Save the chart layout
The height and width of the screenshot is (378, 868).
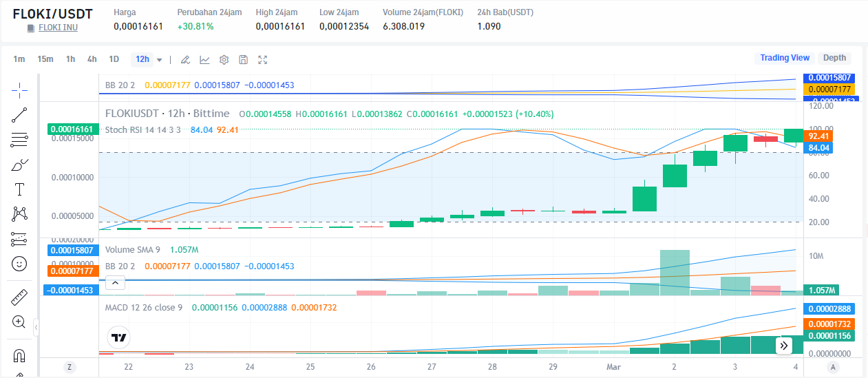tap(243, 60)
